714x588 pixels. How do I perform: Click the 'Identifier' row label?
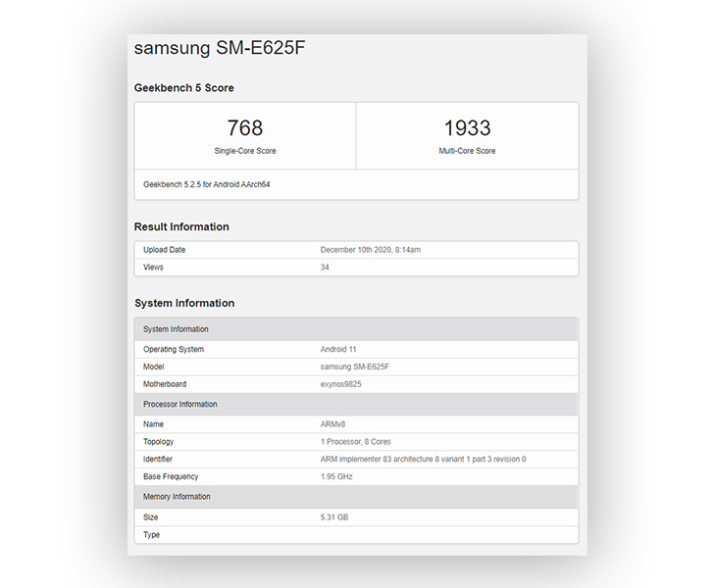coord(158,460)
